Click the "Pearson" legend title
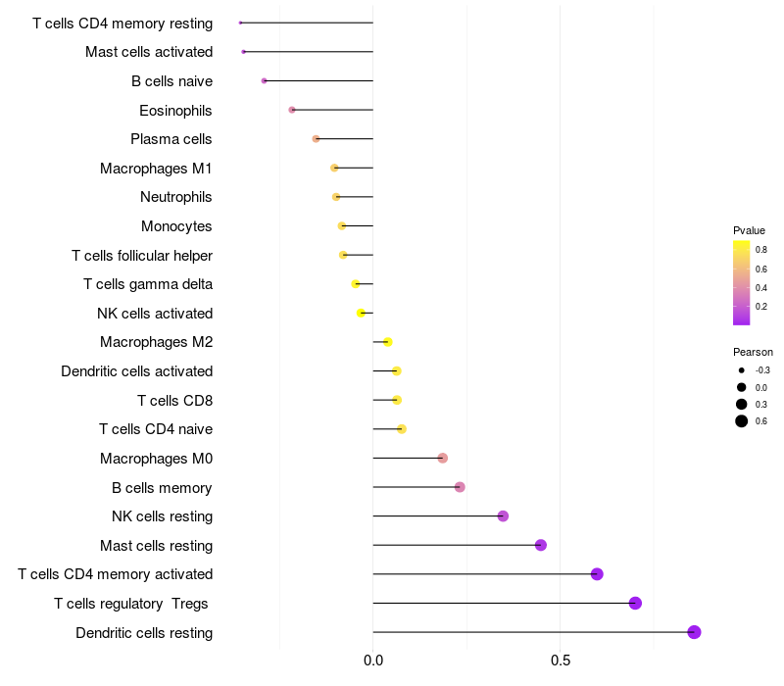Viewport: 784px width, 686px height. 753,352
